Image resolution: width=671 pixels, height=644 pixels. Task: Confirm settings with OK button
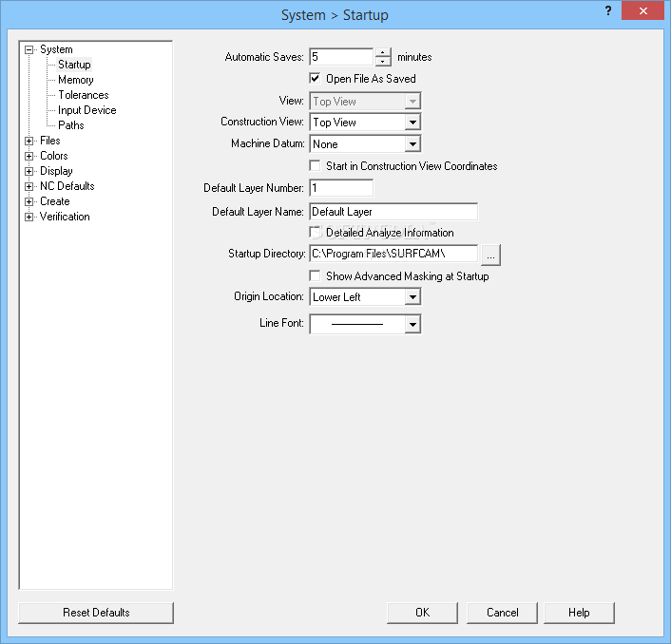tap(422, 613)
